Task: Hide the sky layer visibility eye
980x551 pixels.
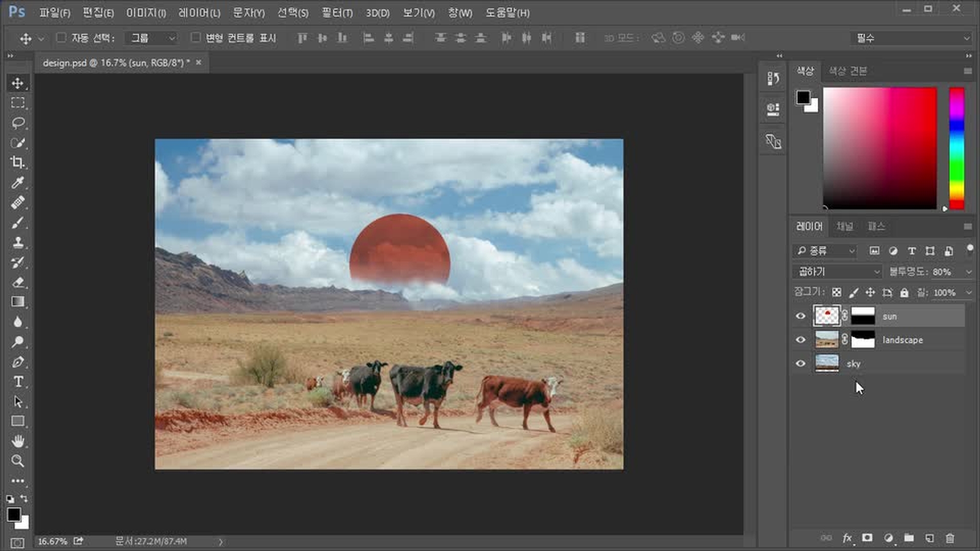Action: (800, 364)
